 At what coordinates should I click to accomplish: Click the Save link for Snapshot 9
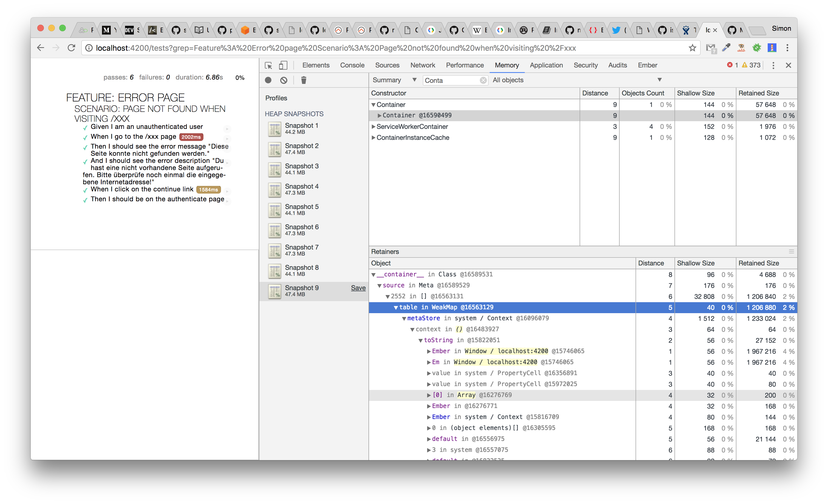358,288
